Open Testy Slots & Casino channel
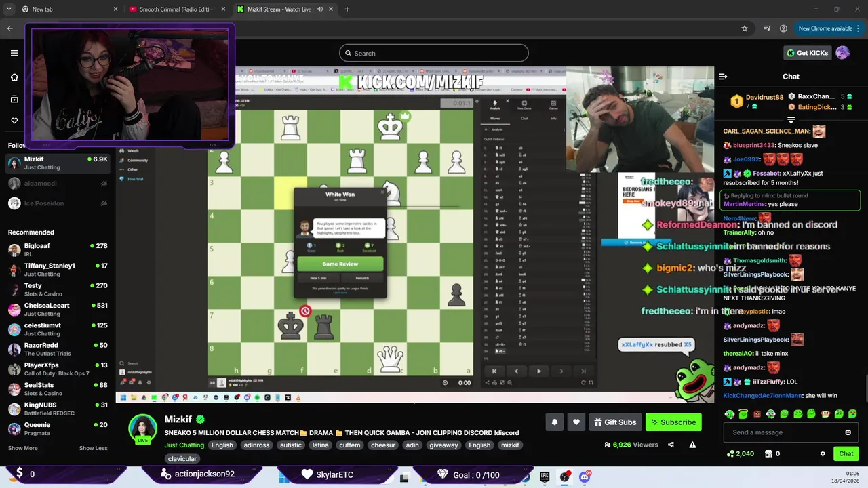868x488 pixels. point(58,289)
